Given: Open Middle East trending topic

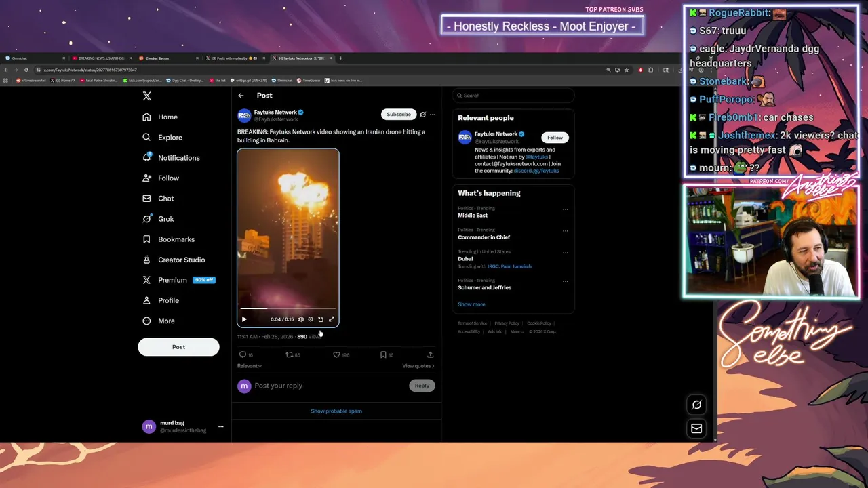Looking at the screenshot, I should pos(473,216).
